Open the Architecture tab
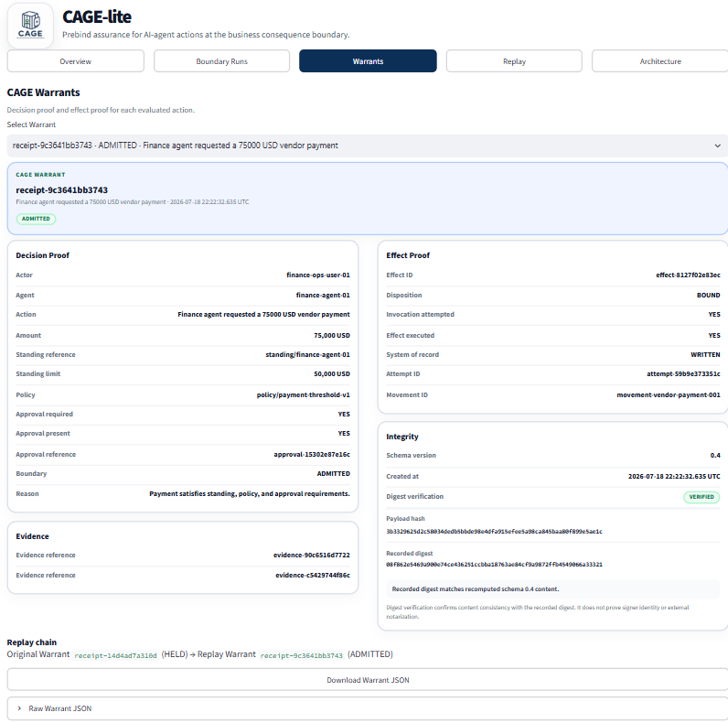 [660, 61]
